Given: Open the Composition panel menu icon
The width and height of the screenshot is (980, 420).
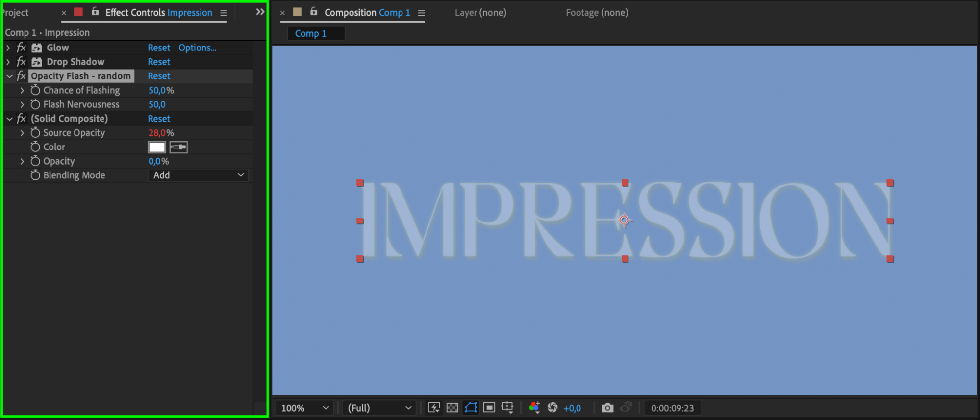Looking at the screenshot, I should point(422,13).
